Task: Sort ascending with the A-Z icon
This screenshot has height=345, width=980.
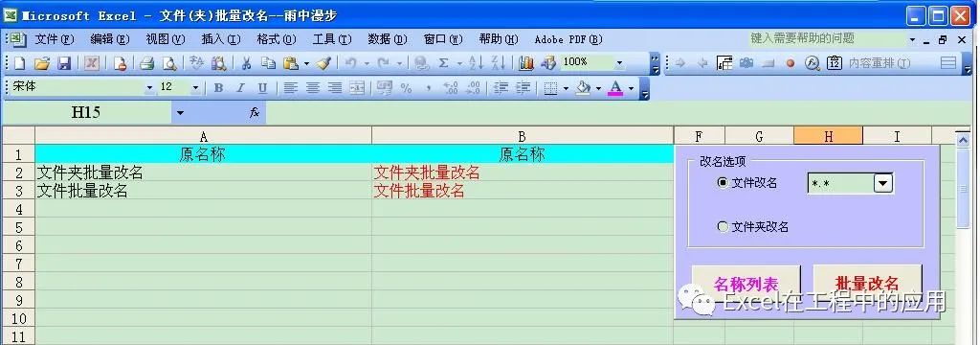Action: 476,63
